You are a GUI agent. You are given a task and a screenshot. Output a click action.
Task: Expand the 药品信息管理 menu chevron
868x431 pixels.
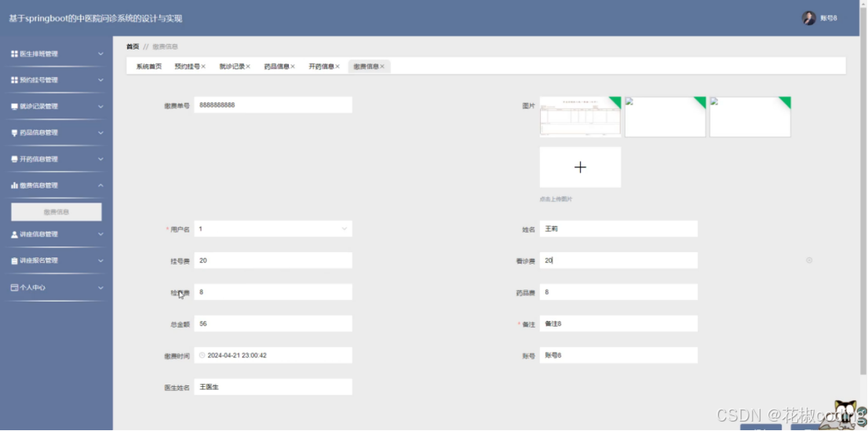pos(100,133)
